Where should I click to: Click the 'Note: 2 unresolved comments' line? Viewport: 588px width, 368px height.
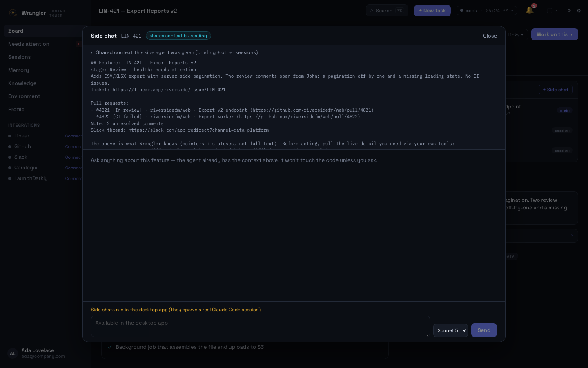click(x=127, y=123)
